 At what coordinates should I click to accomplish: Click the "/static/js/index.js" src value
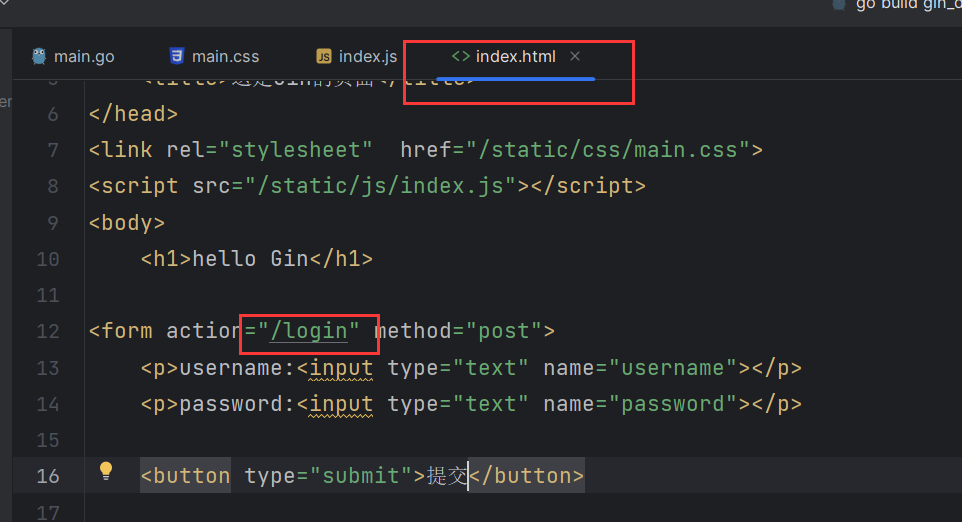point(380,186)
